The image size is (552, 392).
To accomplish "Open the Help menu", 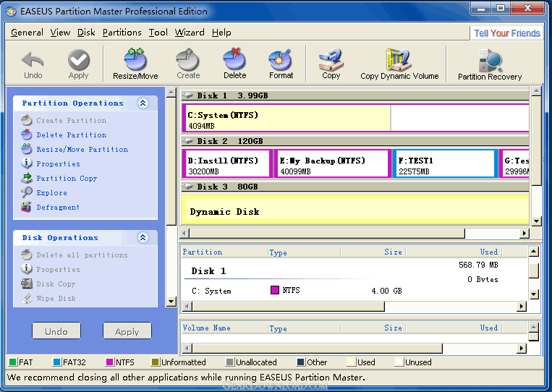I will pos(221,33).
